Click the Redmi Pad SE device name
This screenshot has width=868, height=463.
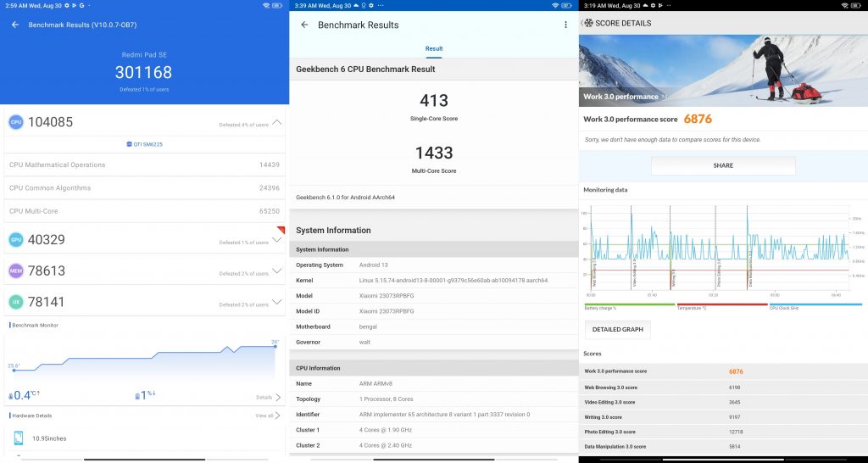click(x=144, y=55)
